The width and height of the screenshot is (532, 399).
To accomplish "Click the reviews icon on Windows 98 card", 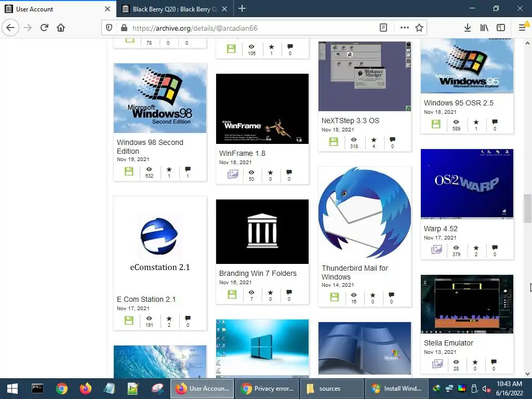I will coord(188,169).
